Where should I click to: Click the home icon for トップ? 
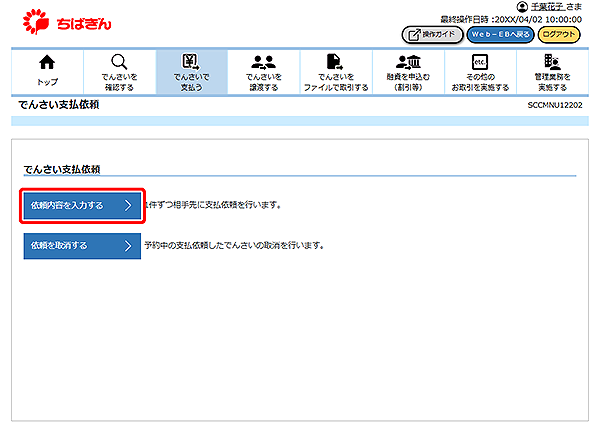click(x=47, y=62)
